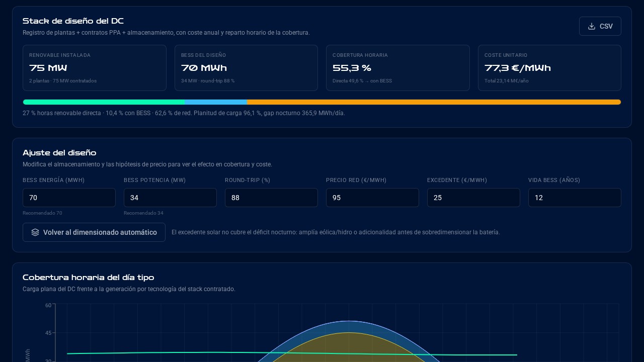Change the Precio red (€/MWh) value
Screen dimensions: 644x362
[372, 198]
